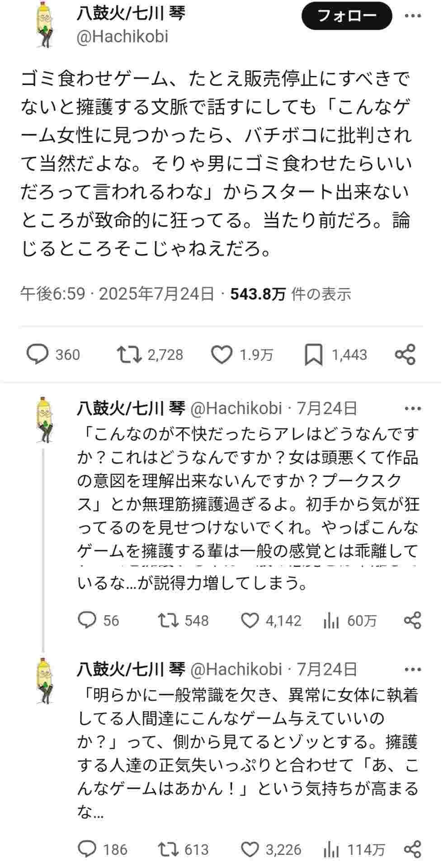Reply to the post with 186 replies

86,849
